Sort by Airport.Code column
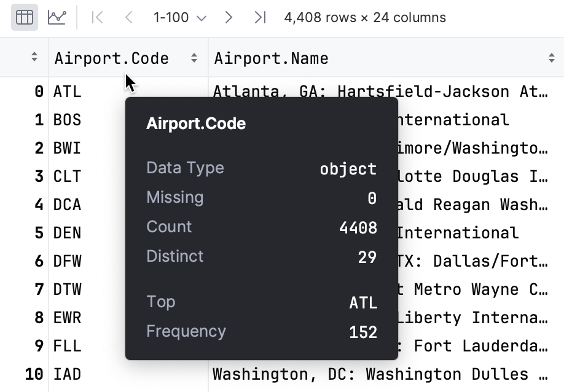The image size is (564, 392). pyautogui.click(x=194, y=58)
